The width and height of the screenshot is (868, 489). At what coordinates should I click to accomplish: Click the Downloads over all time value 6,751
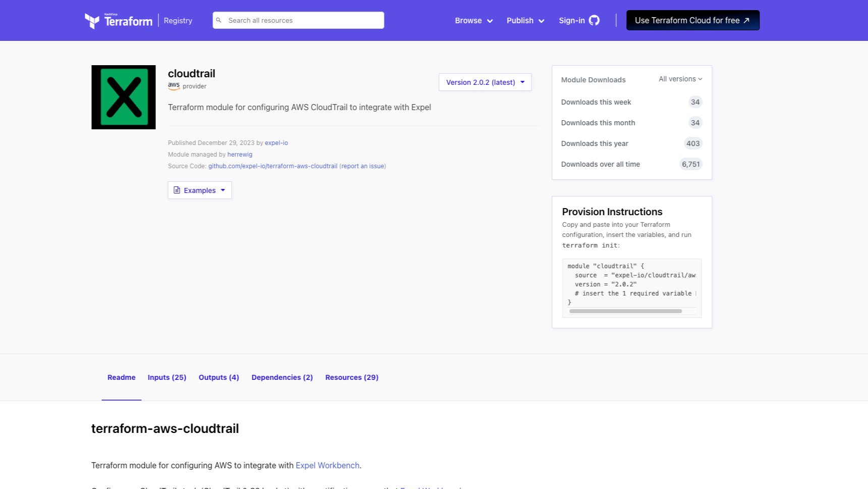tap(691, 164)
